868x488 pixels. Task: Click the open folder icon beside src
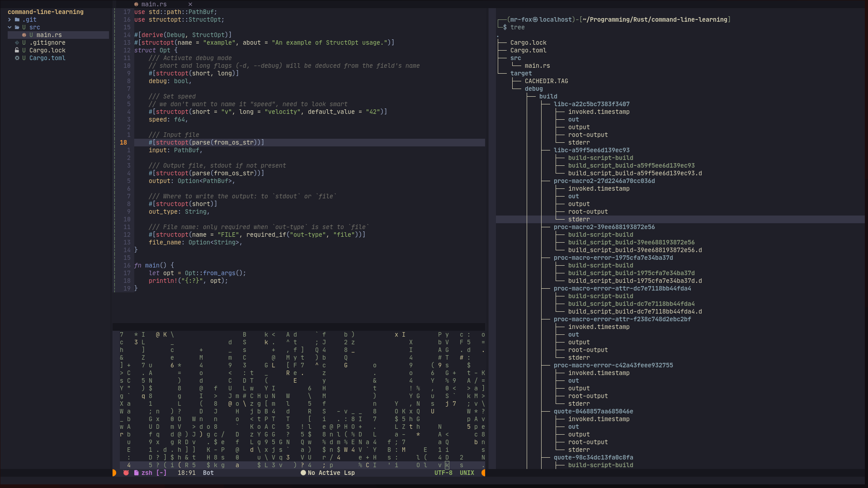[x=17, y=27]
